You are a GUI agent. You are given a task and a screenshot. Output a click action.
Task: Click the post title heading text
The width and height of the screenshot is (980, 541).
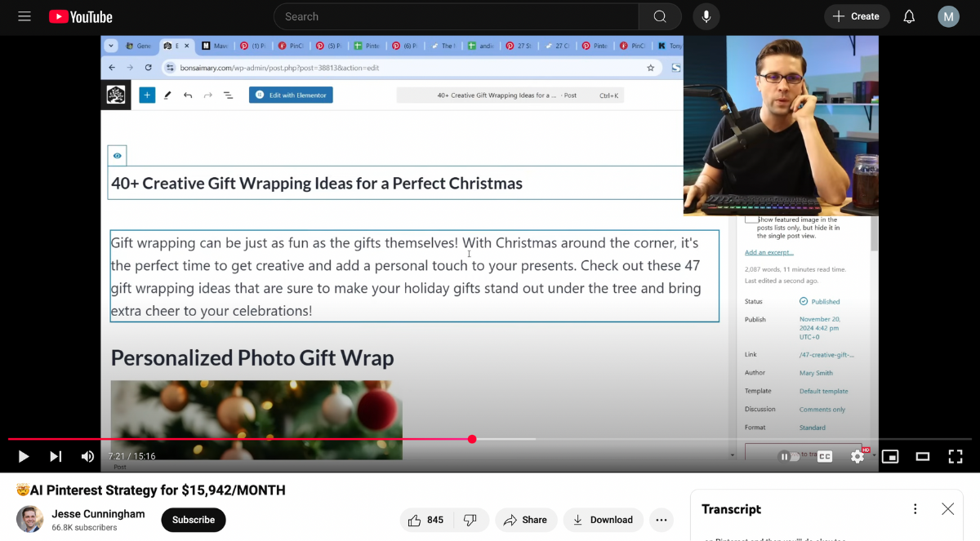coord(317,183)
